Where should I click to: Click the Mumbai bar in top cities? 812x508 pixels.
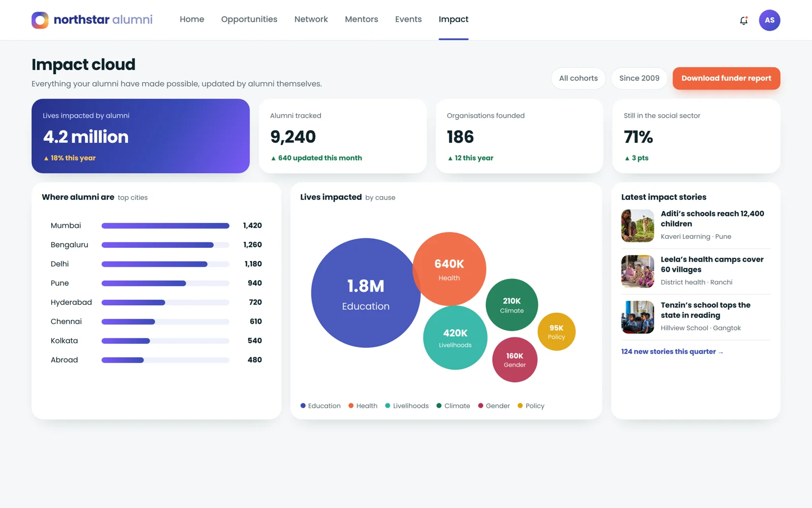pos(165,226)
